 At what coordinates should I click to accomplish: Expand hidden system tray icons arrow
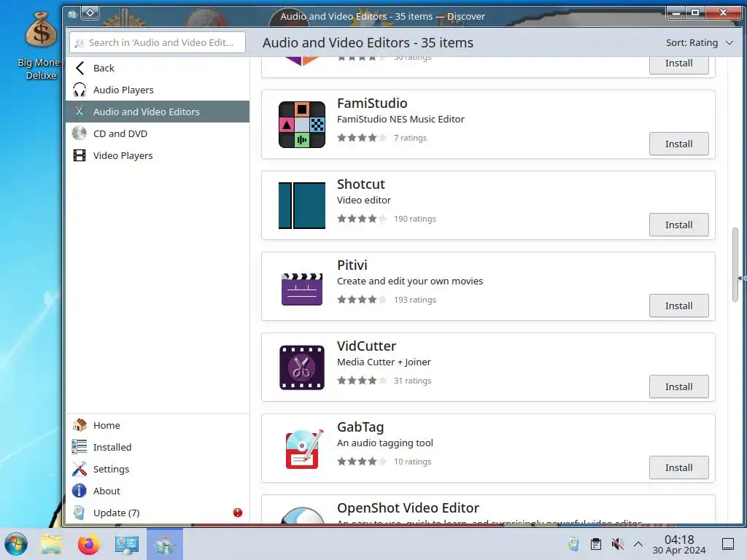638,544
